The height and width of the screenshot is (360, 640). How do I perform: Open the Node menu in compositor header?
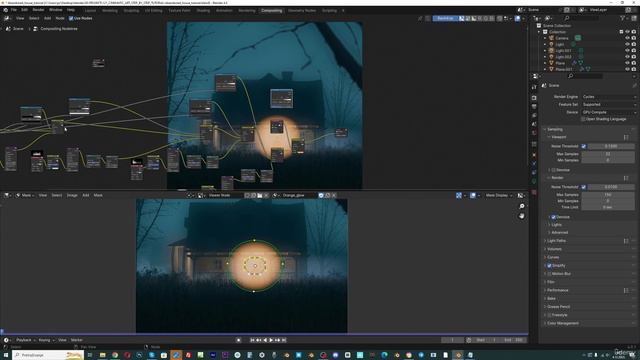tap(60, 18)
